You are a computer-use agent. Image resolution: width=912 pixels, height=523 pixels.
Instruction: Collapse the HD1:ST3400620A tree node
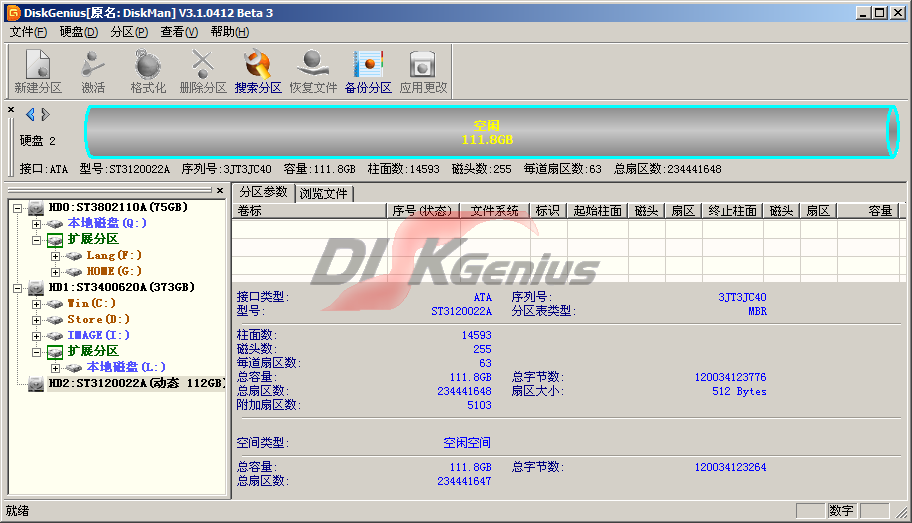pyautogui.click(x=17, y=288)
